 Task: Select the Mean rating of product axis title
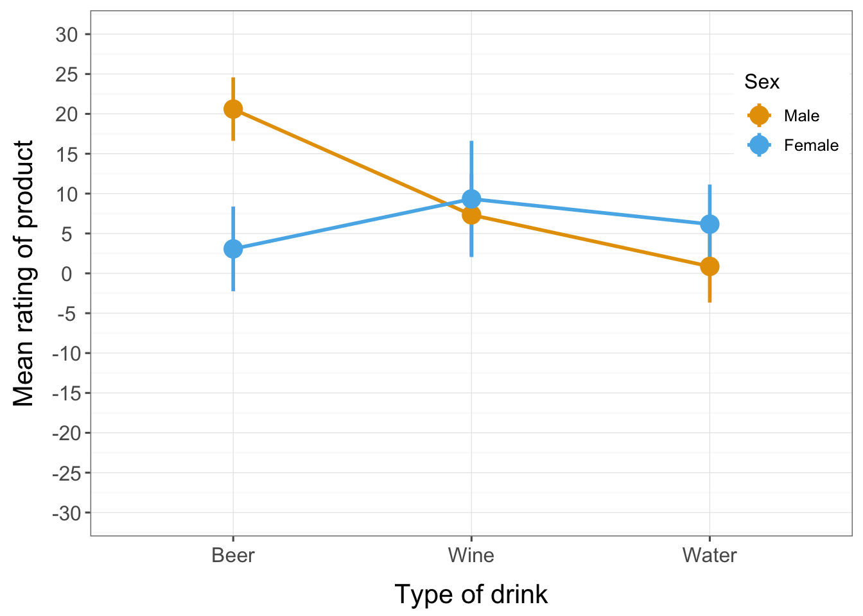[24, 273]
